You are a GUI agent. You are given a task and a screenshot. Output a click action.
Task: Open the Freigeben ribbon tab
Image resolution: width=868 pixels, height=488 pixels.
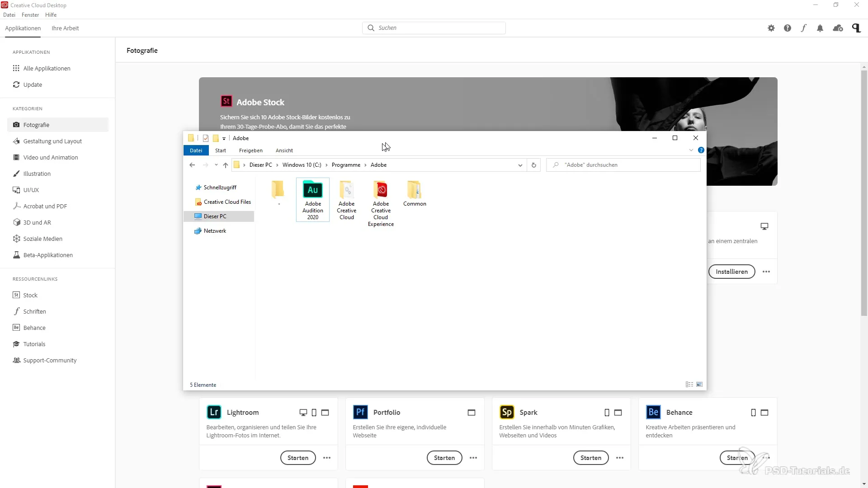251,150
